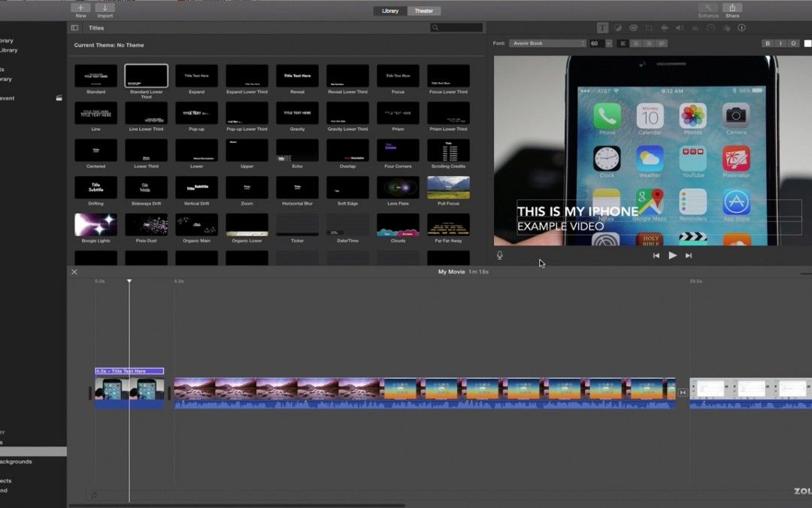
Task: Select the purple title clip above the first video clip
Action: (x=129, y=371)
